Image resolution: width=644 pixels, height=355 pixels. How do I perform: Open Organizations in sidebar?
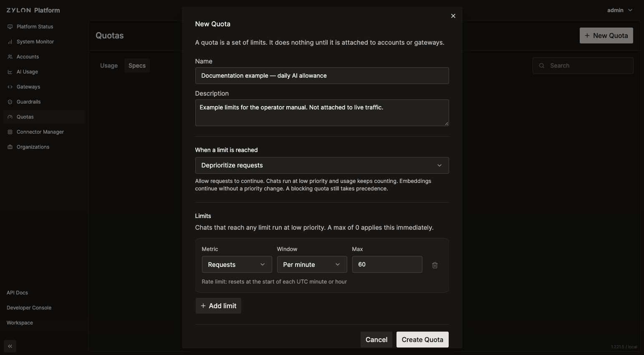[44, 147]
